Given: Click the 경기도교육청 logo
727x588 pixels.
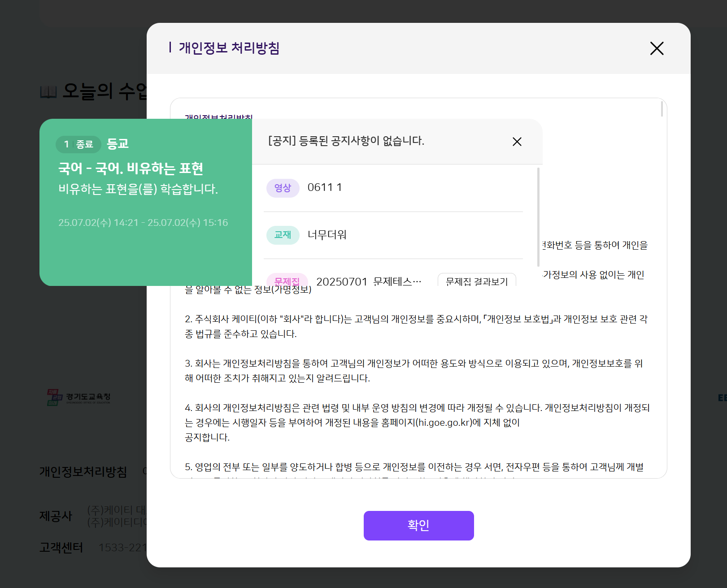Looking at the screenshot, I should pyautogui.click(x=79, y=397).
